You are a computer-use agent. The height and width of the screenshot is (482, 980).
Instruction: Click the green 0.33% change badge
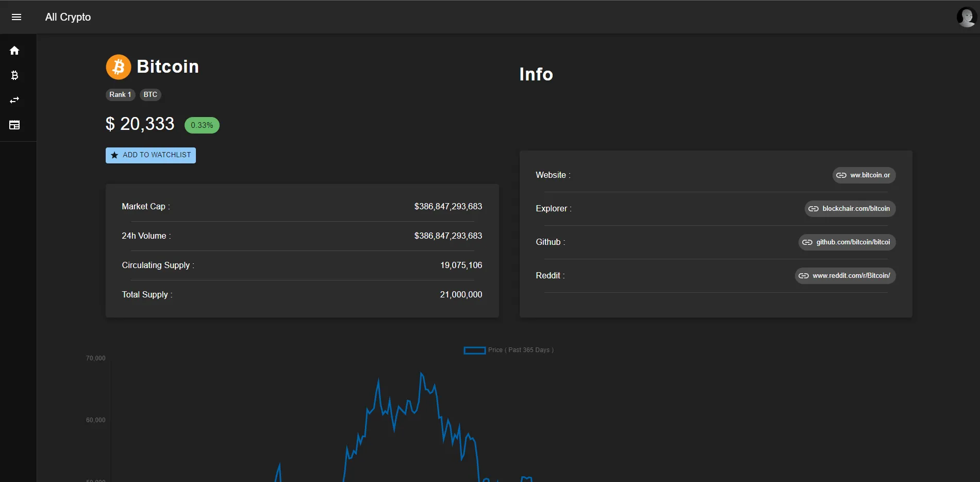point(202,125)
